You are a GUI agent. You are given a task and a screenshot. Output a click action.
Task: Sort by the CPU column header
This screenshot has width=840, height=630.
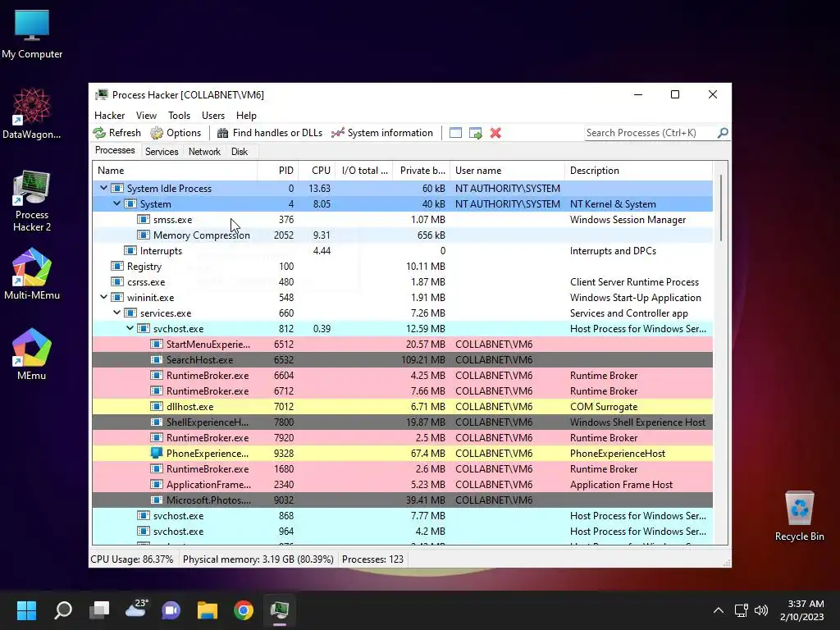click(x=317, y=171)
